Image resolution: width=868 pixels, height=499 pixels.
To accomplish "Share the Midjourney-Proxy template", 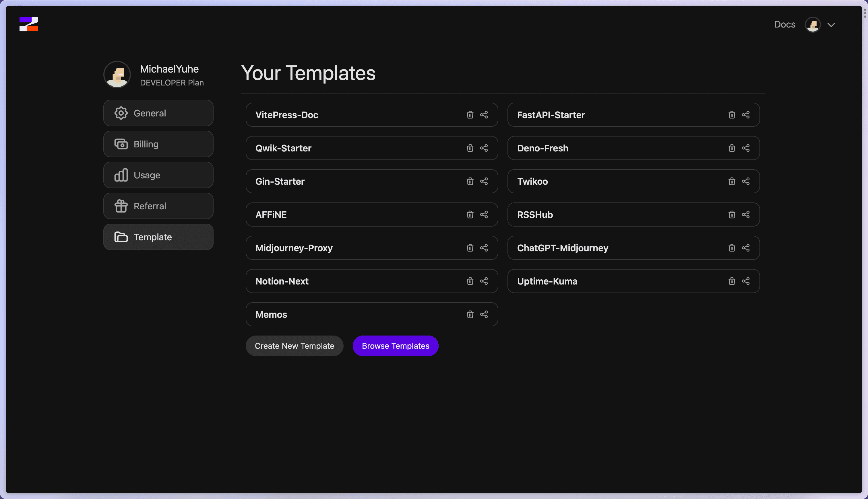I will pyautogui.click(x=484, y=248).
